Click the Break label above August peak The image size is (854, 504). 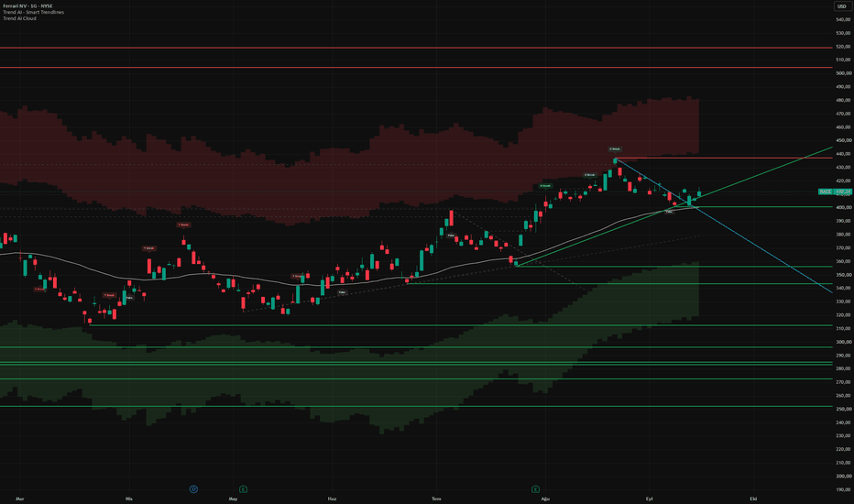pos(614,148)
